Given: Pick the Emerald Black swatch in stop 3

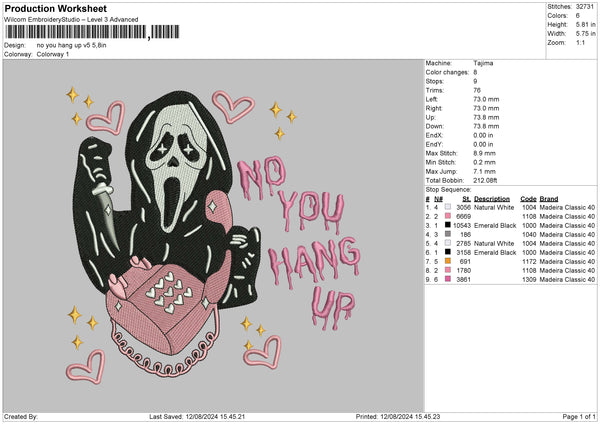Looking at the screenshot, I should click(x=447, y=224).
